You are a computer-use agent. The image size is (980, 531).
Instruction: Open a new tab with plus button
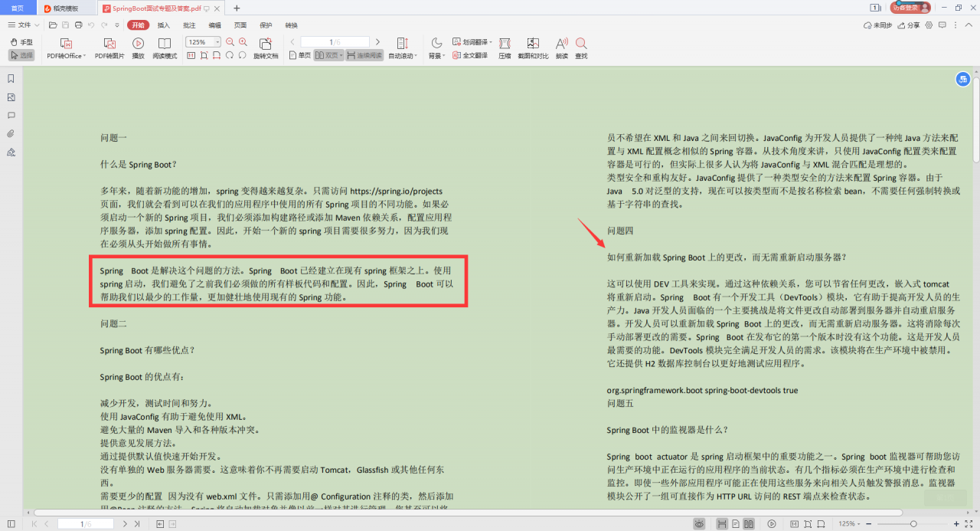coord(237,8)
